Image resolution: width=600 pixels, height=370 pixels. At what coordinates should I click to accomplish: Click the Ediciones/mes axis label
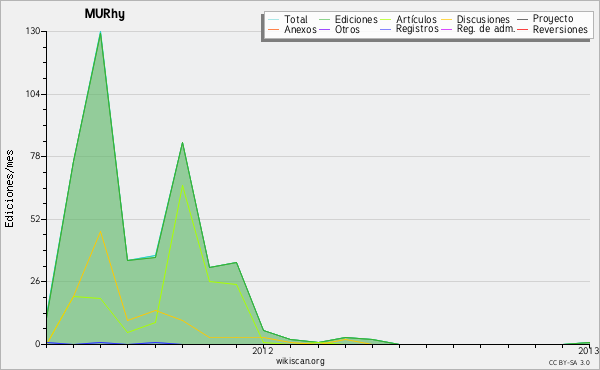(9, 189)
